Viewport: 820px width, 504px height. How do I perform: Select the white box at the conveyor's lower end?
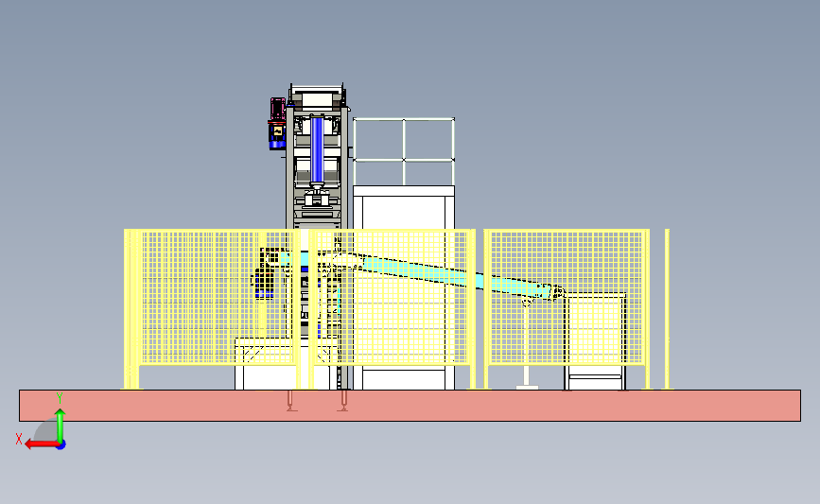pyautogui.click(x=595, y=340)
